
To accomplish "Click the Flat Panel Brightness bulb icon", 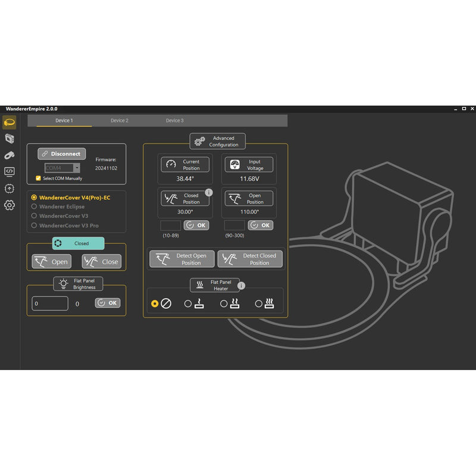I will 64,284.
